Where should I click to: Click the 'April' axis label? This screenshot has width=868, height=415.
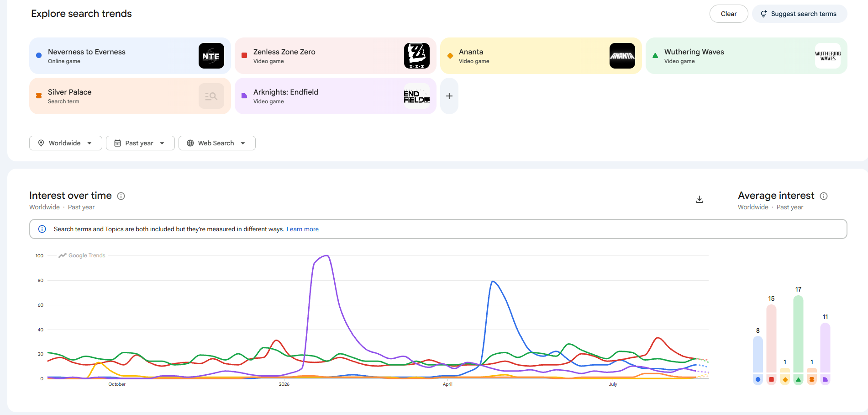coord(447,384)
